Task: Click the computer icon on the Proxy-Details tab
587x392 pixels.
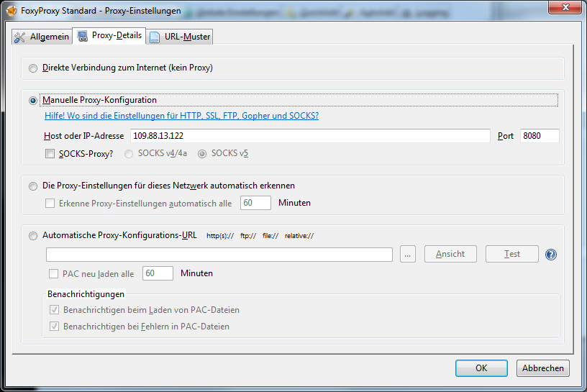Action: pos(82,36)
